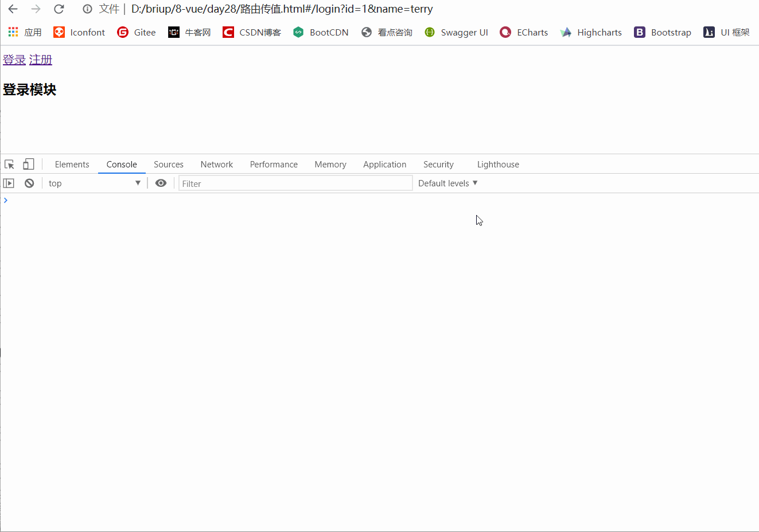
Task: Expand the Default levels dropdown
Action: [447, 183]
